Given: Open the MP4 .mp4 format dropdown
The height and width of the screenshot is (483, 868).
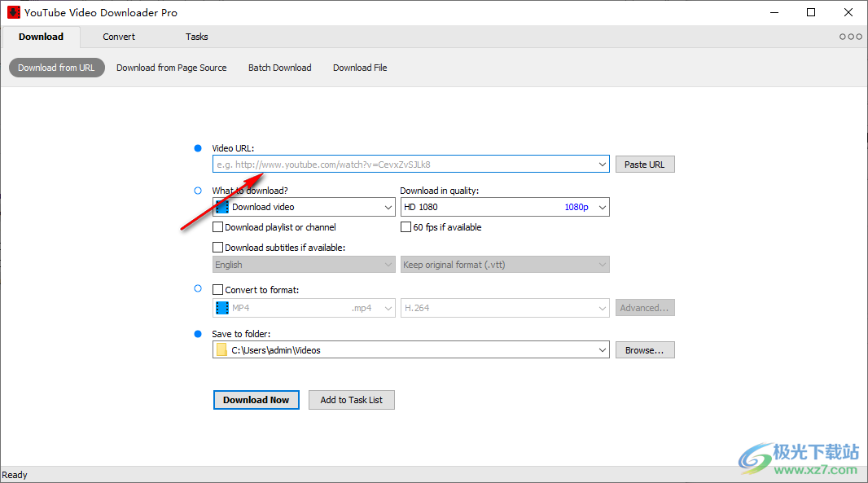Looking at the screenshot, I should tap(304, 308).
